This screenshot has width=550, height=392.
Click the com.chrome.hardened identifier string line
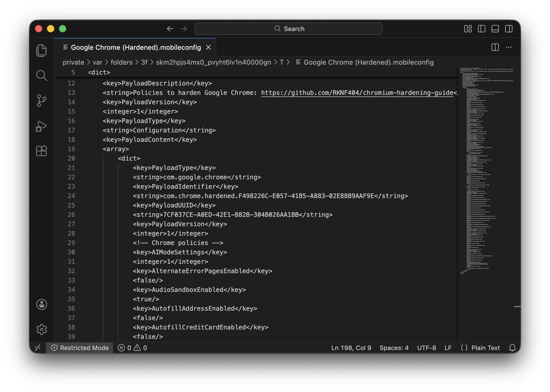pyautogui.click(x=270, y=196)
